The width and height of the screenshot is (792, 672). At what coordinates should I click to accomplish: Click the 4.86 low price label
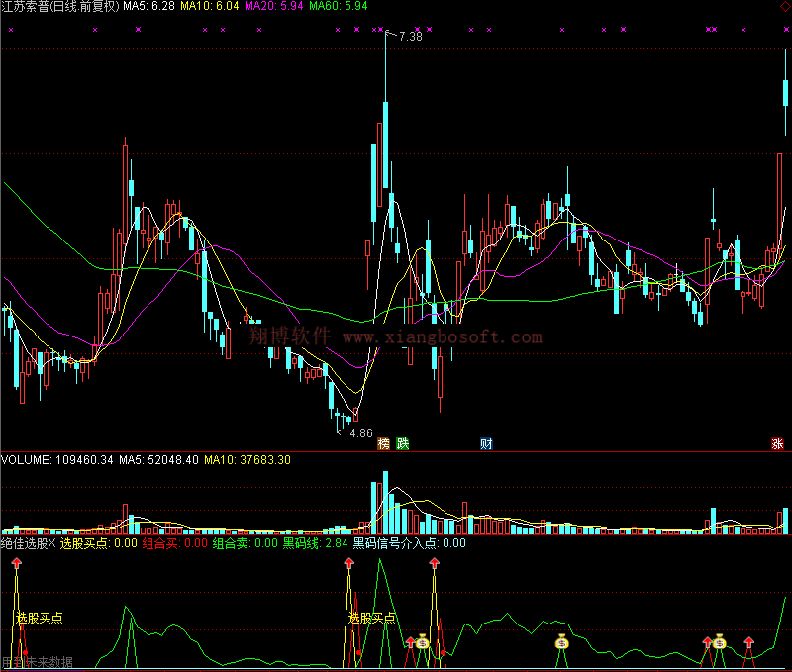coord(359,432)
